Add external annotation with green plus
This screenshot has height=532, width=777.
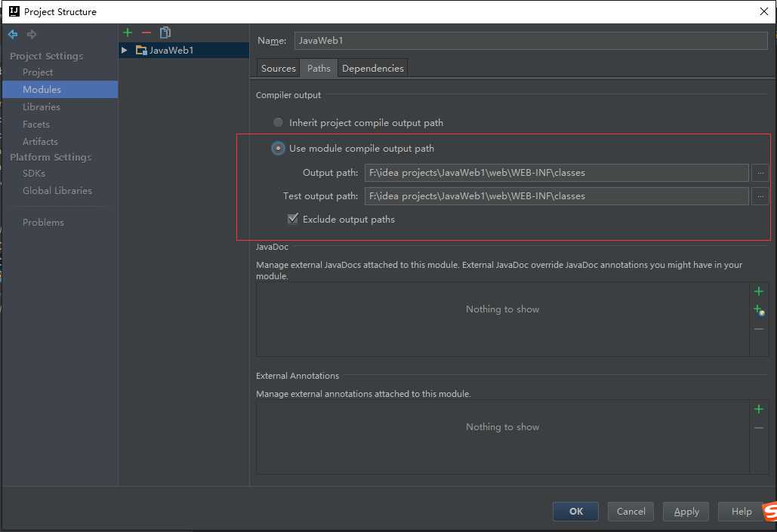coord(758,409)
